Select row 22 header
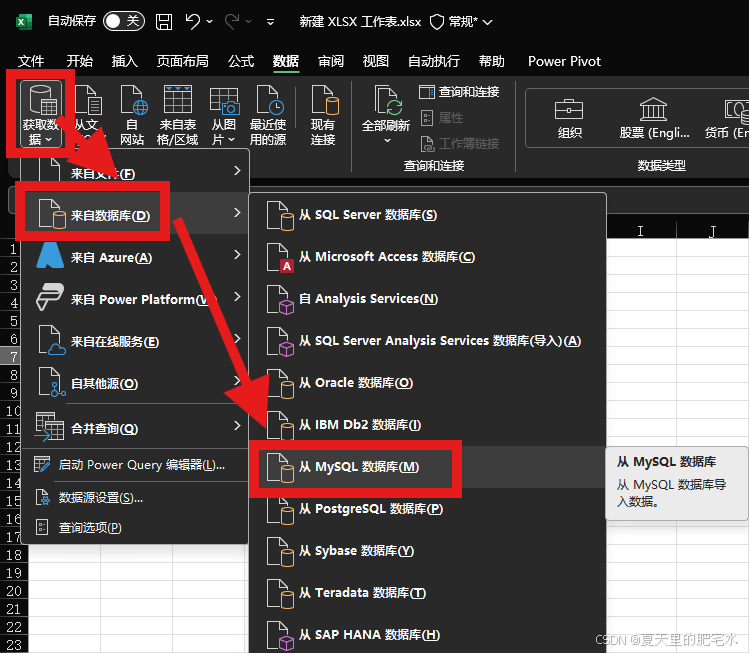749x653 pixels. tap(14, 627)
